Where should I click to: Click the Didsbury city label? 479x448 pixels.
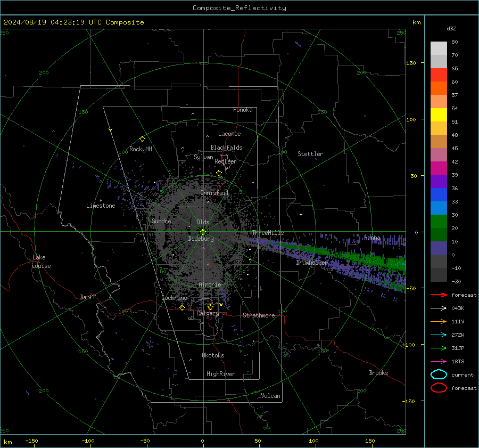click(201, 239)
